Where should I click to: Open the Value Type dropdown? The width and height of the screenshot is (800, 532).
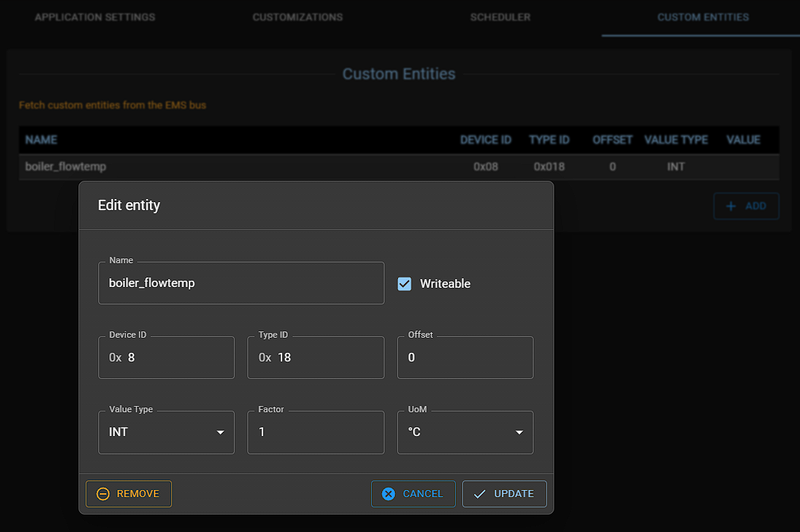tap(166, 433)
